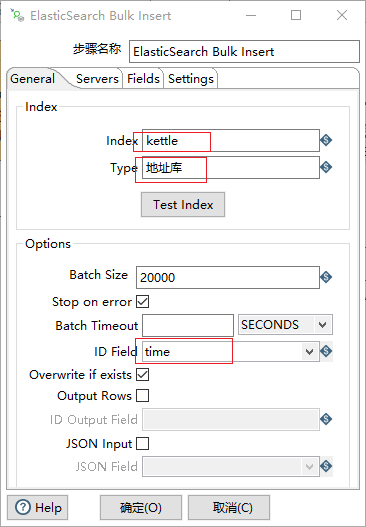
Task: Click the Batch Timeout input field
Action: click(x=188, y=325)
